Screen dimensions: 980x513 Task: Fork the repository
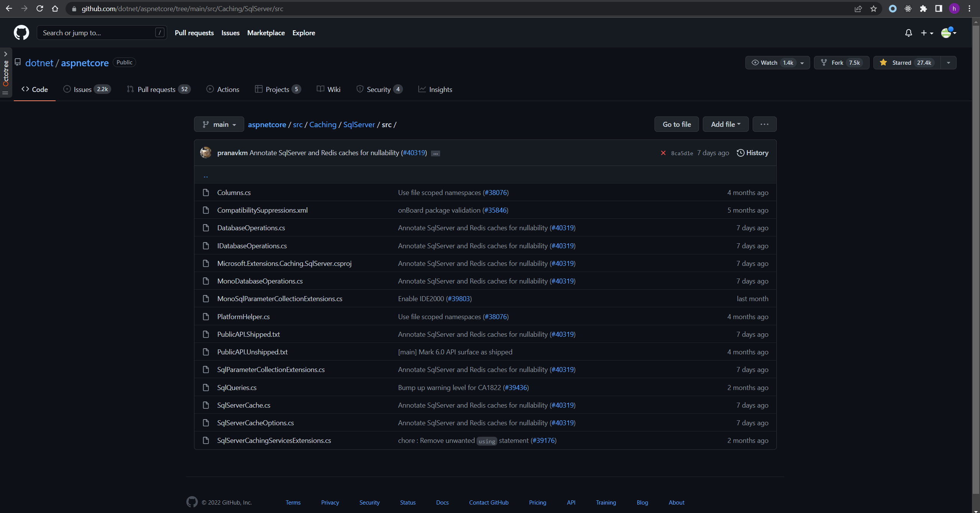pyautogui.click(x=841, y=62)
